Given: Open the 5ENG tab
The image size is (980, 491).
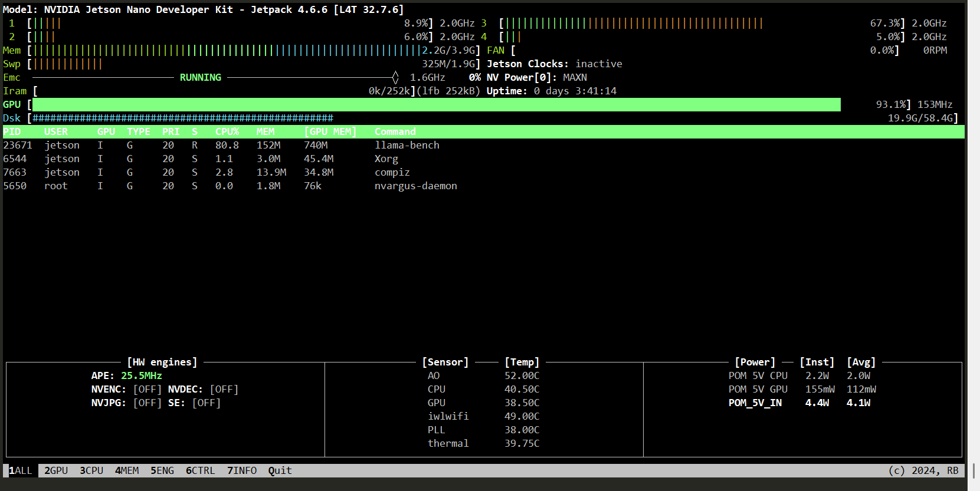Looking at the screenshot, I should point(162,470).
